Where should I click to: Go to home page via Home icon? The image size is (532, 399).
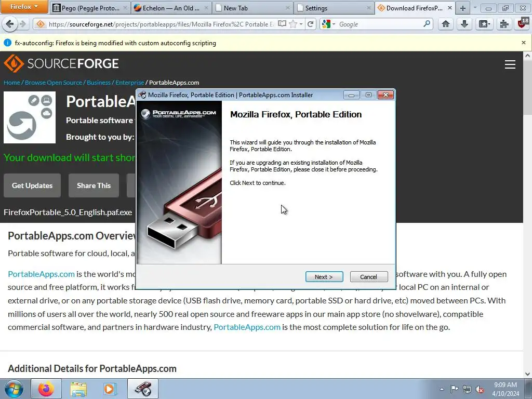445,24
